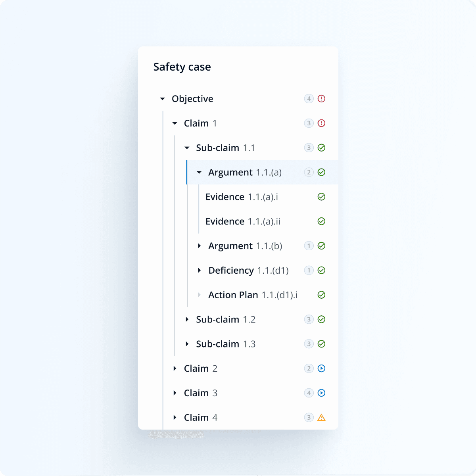Expand Sub-claim 1.2 arrow
The width and height of the screenshot is (476, 476).
[x=187, y=319]
